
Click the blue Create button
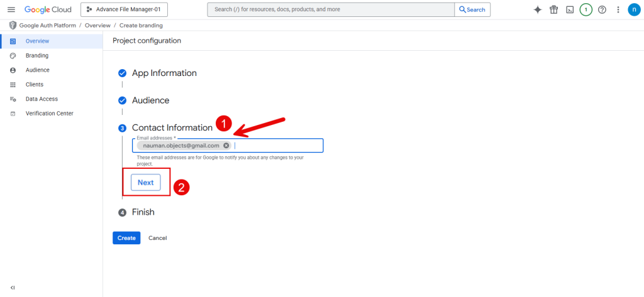[x=126, y=238]
